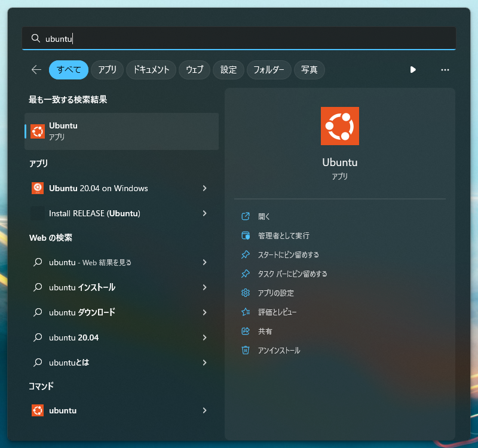Screen dimensions: 478x448
Task: Click the search magnifier icon
Action: point(35,38)
